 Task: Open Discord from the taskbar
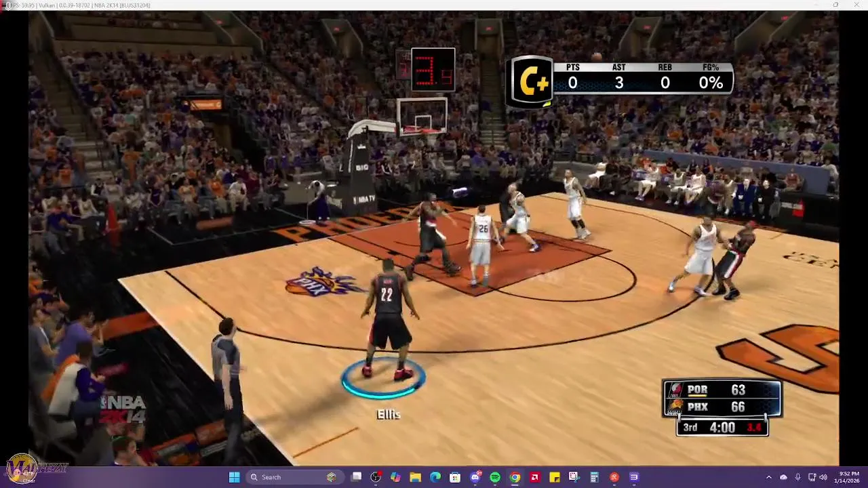point(475,477)
